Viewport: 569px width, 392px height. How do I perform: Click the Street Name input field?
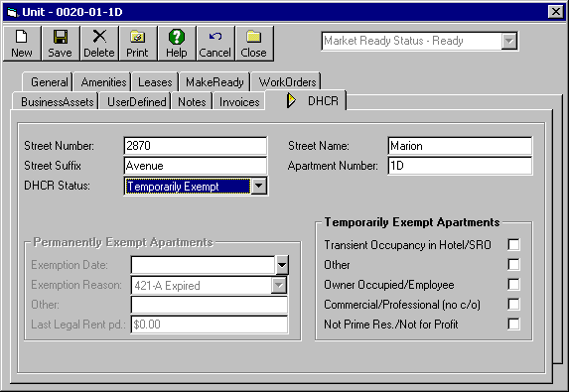[x=460, y=146]
